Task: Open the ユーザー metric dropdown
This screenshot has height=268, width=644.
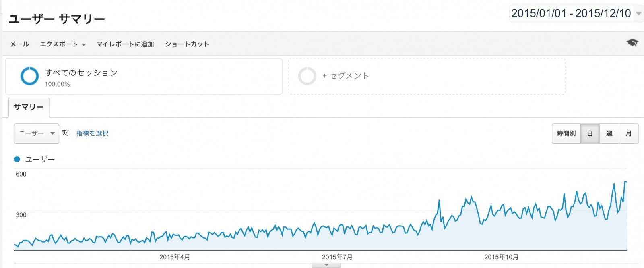Action: 37,133
